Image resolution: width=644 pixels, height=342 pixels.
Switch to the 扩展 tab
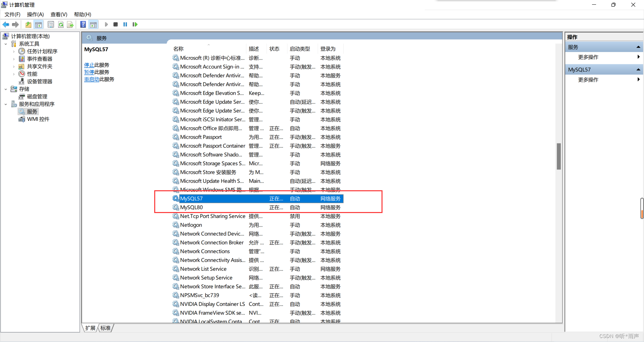click(x=90, y=328)
